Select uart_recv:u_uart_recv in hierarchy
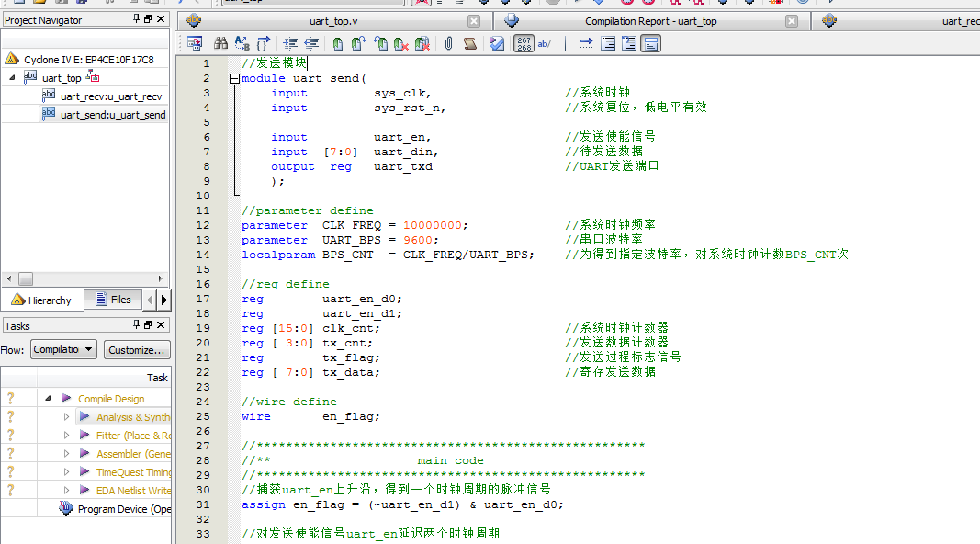The height and width of the screenshot is (544, 980). (110, 96)
